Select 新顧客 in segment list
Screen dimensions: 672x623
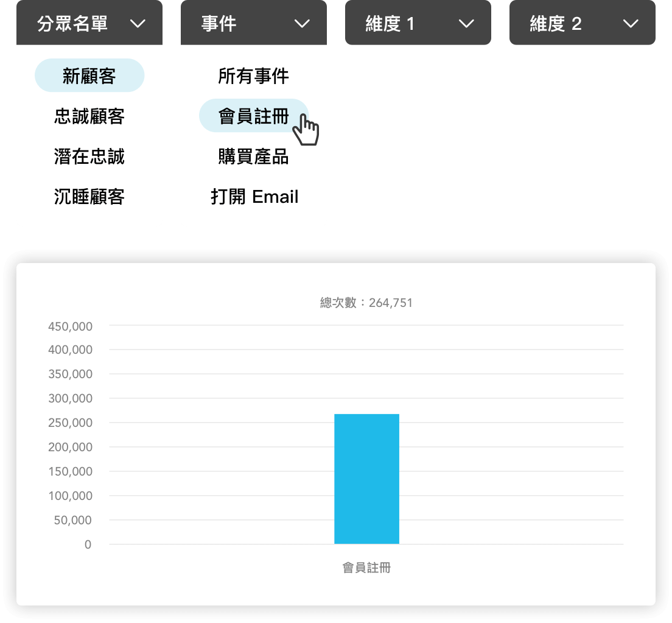coord(89,76)
